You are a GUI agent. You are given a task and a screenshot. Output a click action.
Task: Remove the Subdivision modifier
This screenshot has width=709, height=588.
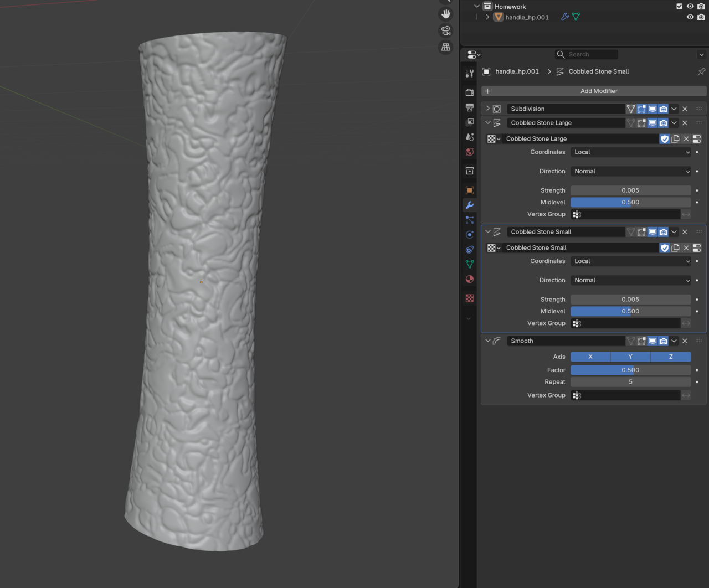point(685,109)
